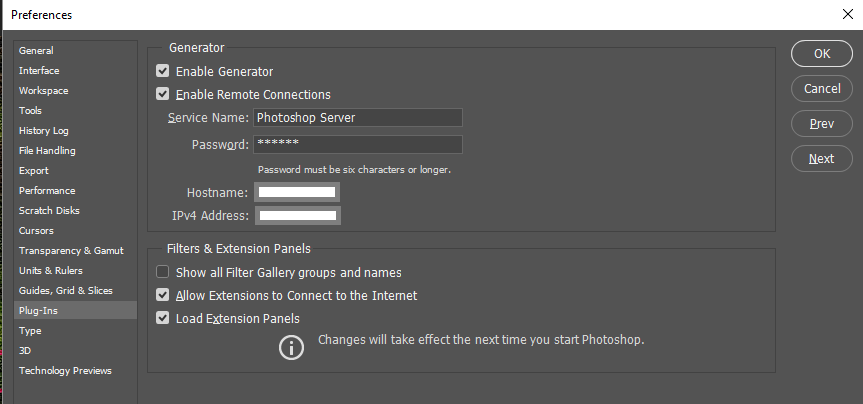Screen dimensions: 863x404
Task: Click the info icon beside restart notice
Action: [291, 347]
